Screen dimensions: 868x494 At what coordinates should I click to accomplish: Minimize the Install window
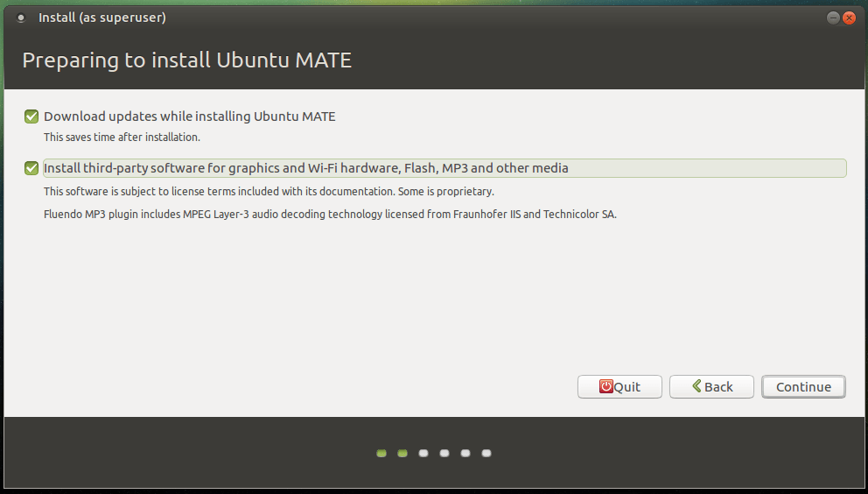point(833,18)
